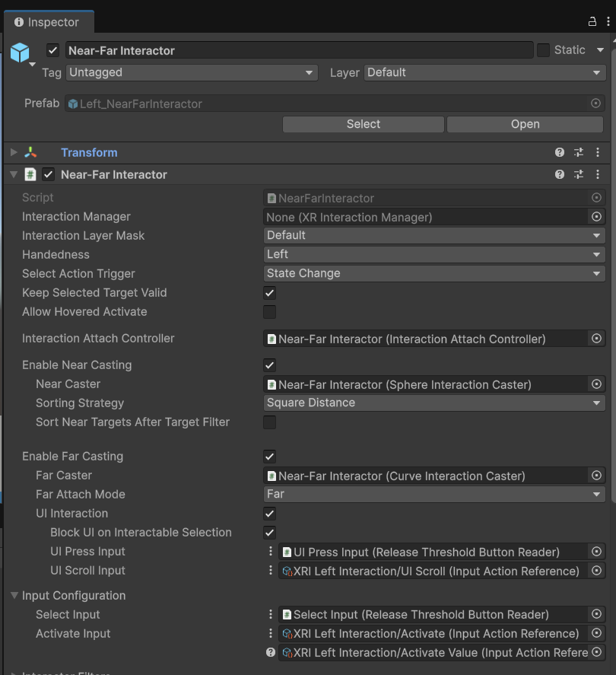Expand the Transform component foldout

coord(14,152)
